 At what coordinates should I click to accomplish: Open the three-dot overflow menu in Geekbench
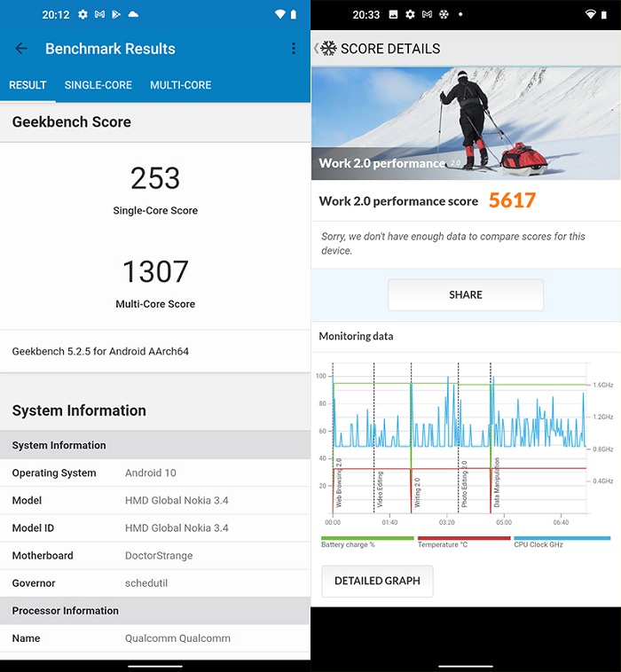tap(294, 49)
